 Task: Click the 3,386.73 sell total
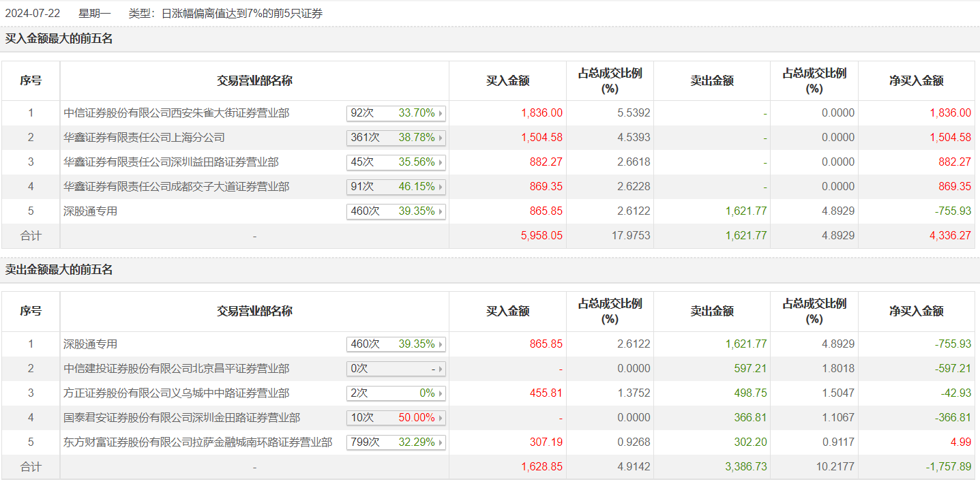tap(745, 467)
